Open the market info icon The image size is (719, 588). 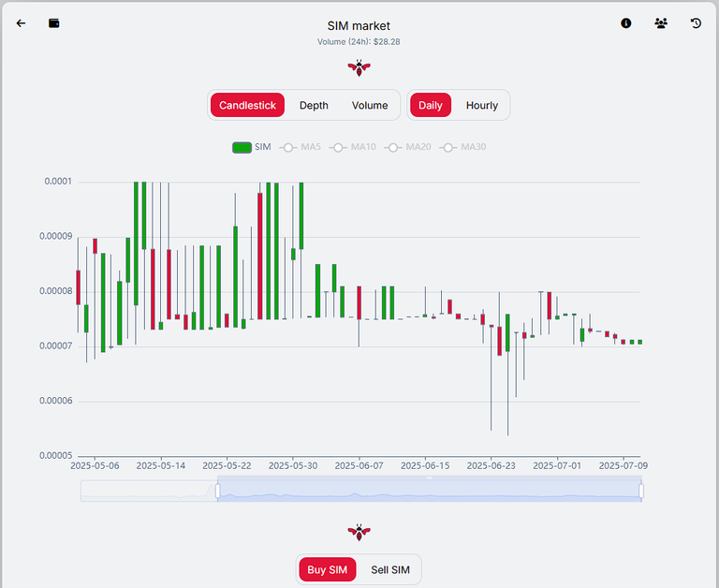[626, 23]
